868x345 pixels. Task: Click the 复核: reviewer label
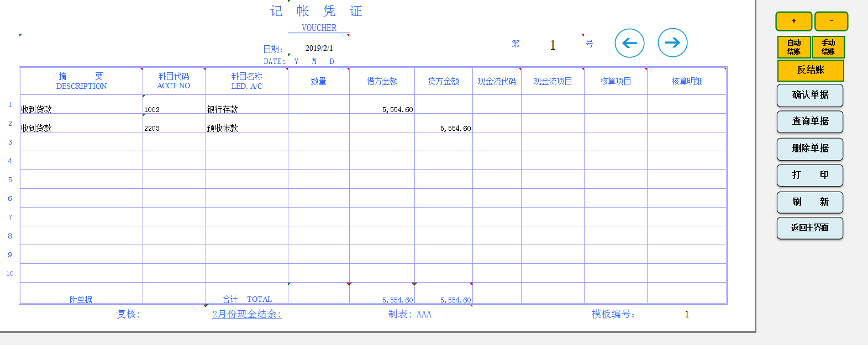point(128,314)
